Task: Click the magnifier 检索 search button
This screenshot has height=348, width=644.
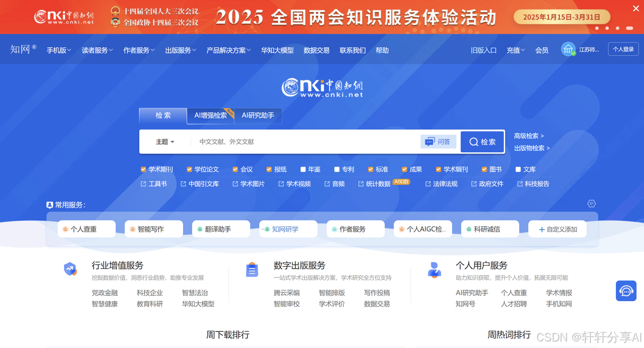Action: tap(482, 142)
